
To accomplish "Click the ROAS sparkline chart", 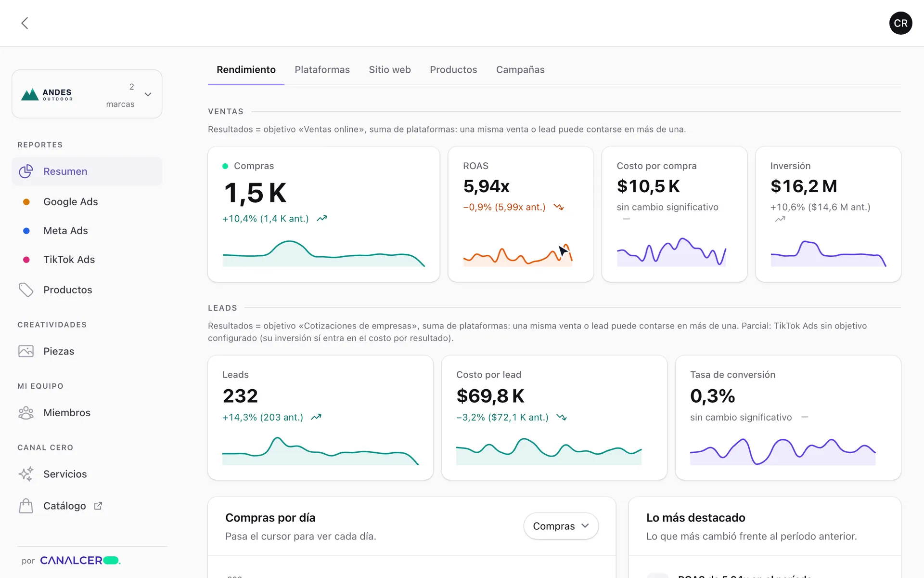I will pos(518,255).
